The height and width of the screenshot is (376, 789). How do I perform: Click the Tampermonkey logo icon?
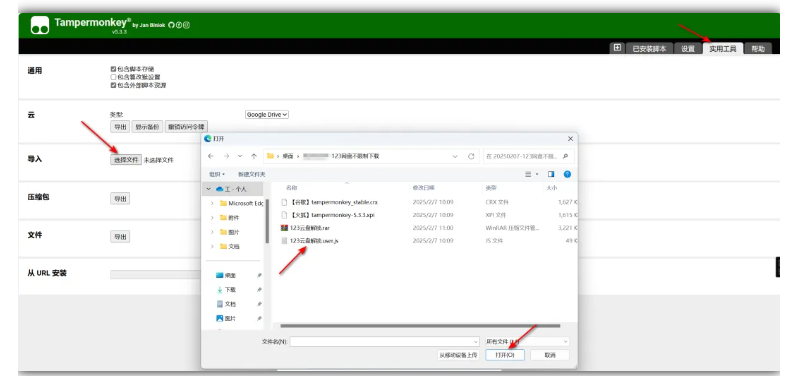point(40,25)
